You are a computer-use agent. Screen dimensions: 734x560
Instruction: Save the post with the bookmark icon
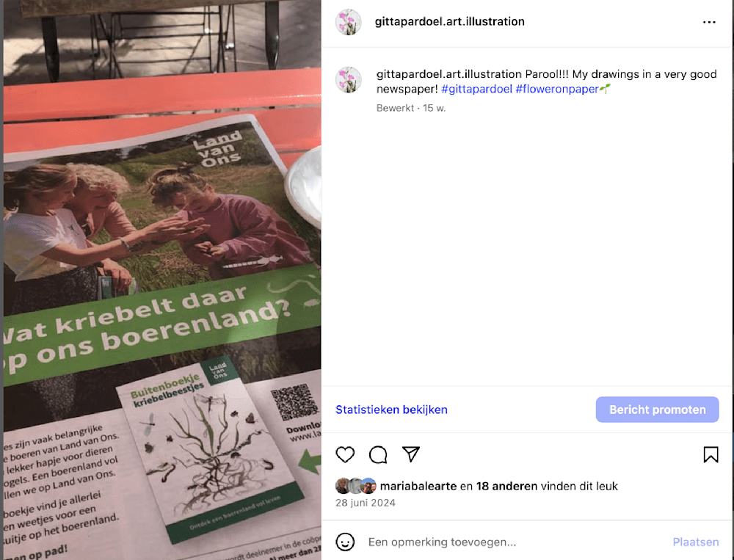[711, 454]
